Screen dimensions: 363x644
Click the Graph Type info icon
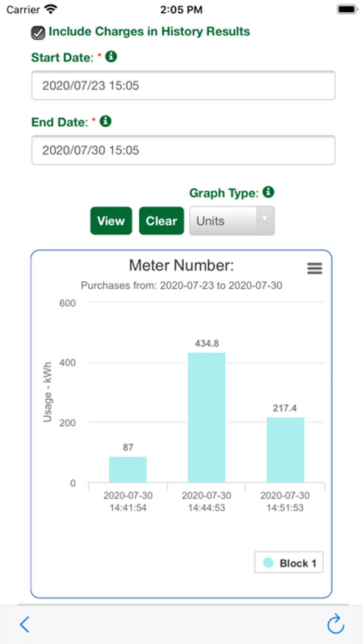coord(268,192)
